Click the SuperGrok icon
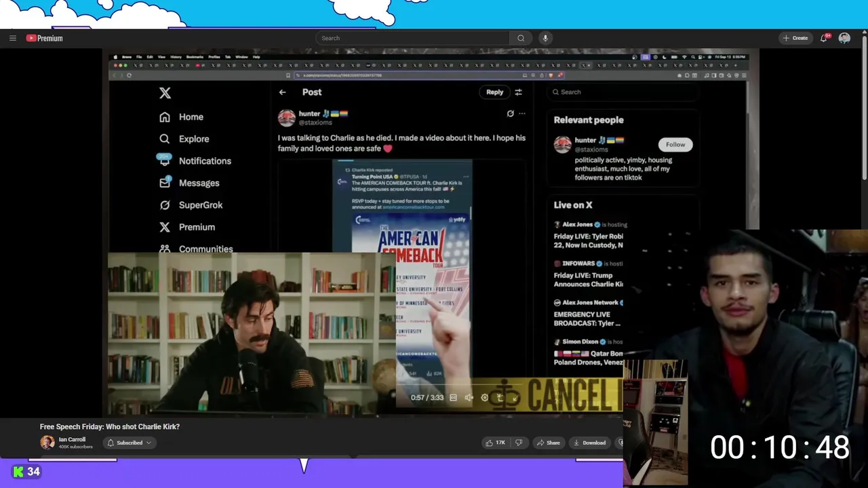 pyautogui.click(x=165, y=205)
